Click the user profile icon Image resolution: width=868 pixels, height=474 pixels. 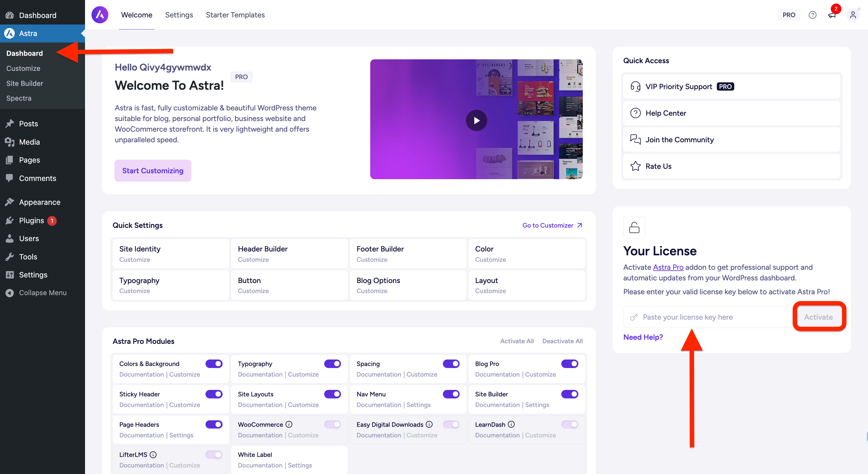point(853,15)
